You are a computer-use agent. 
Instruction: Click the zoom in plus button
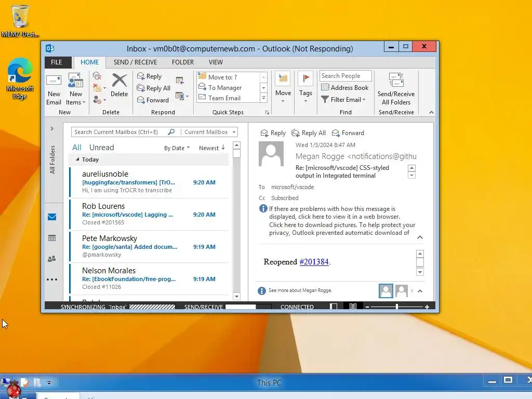[x=427, y=307]
